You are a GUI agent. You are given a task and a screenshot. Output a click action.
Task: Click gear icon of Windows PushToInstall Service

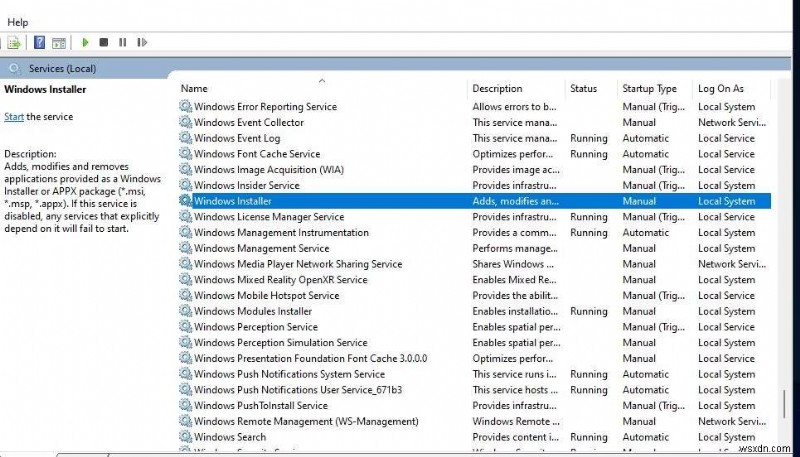(185, 406)
